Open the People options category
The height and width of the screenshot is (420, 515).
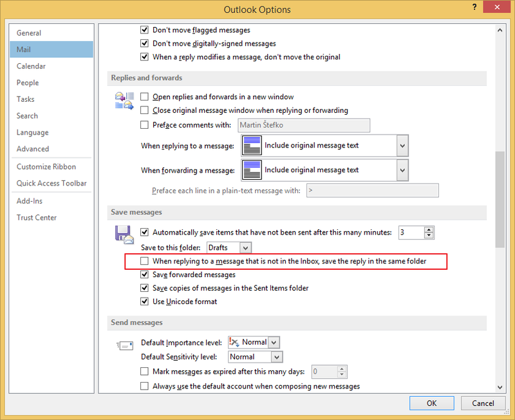point(51,82)
